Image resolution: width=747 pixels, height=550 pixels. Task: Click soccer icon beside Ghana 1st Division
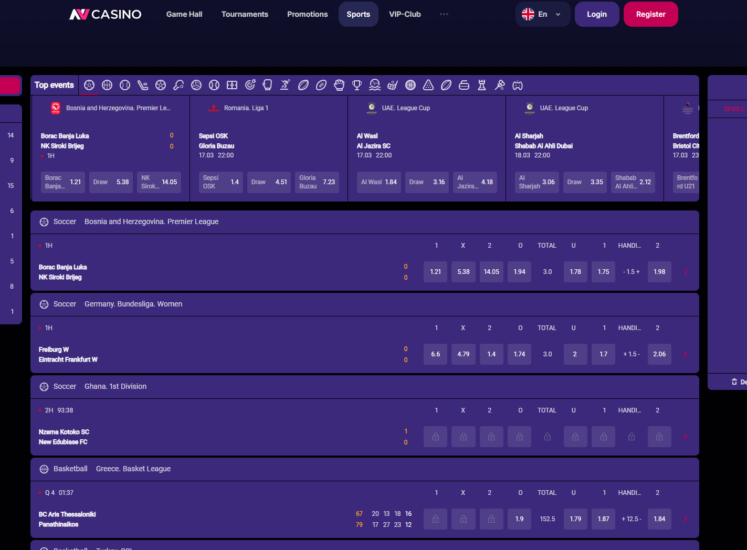44,386
